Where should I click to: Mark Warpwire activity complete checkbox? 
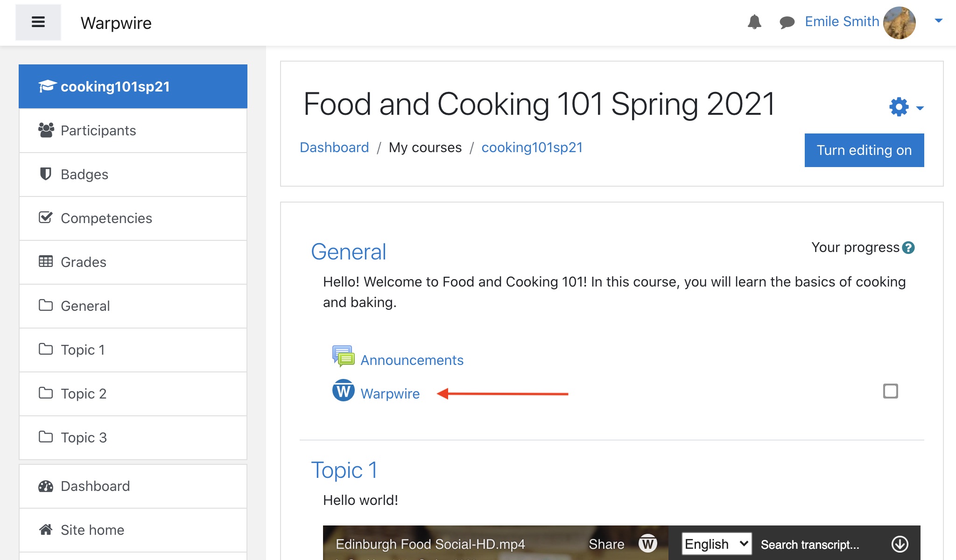tap(890, 391)
